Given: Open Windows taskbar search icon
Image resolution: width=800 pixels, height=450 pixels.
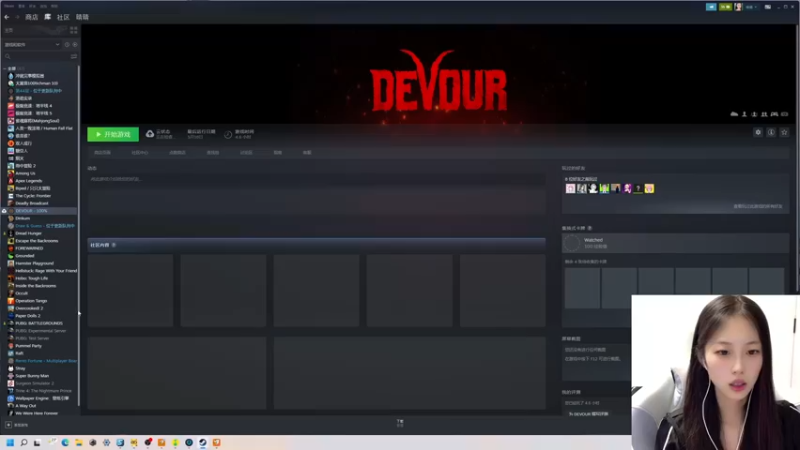Looking at the screenshot, I should [23, 442].
